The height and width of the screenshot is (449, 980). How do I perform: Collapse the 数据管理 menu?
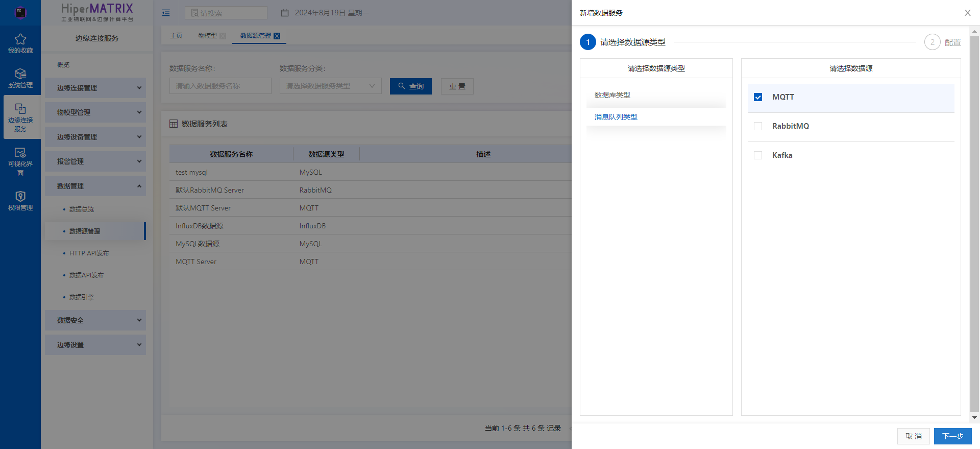(95, 186)
